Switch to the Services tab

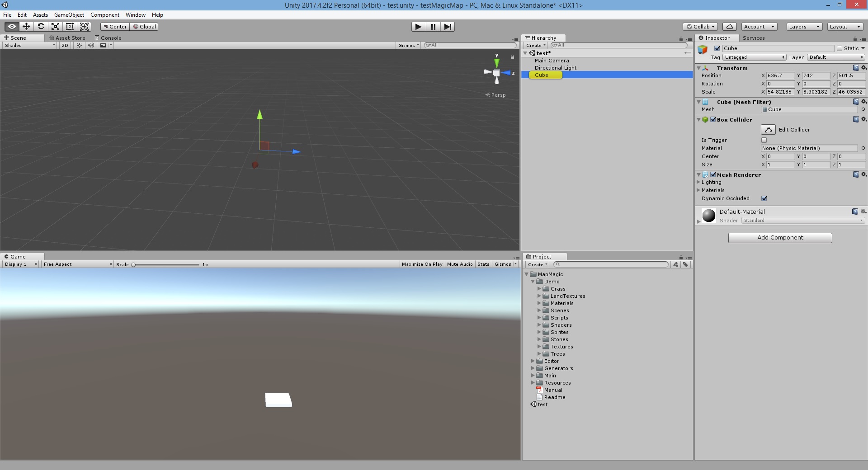(754, 38)
